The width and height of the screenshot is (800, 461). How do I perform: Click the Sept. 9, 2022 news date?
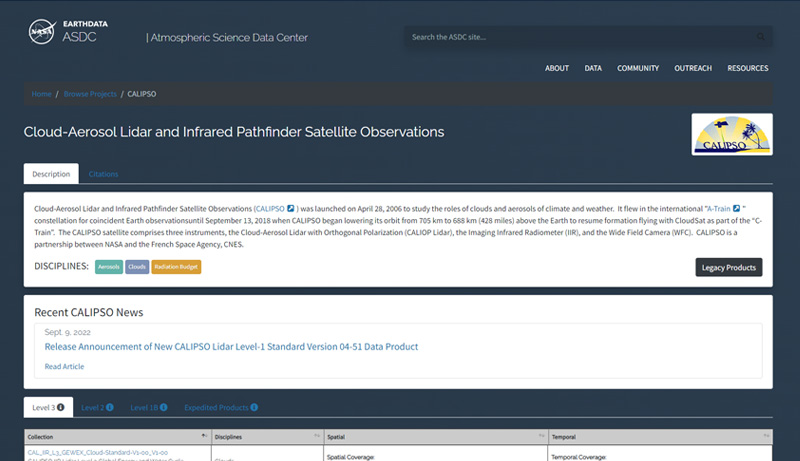tap(67, 332)
